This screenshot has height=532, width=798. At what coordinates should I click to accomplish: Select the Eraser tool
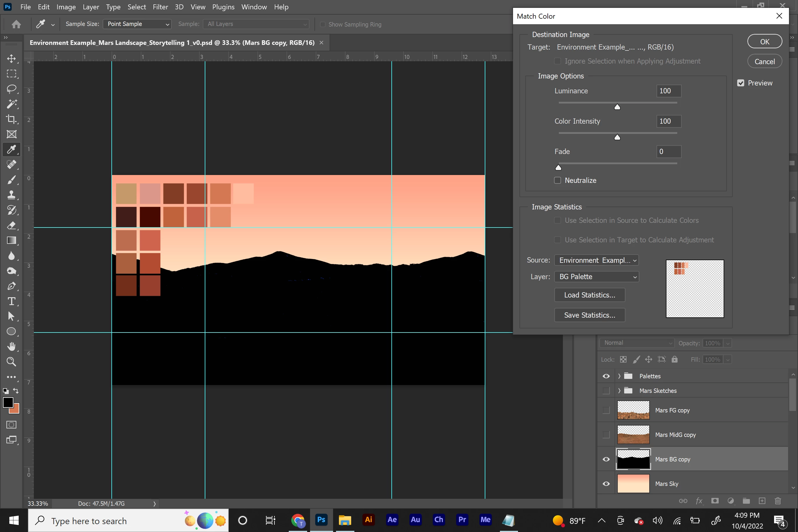(x=12, y=225)
